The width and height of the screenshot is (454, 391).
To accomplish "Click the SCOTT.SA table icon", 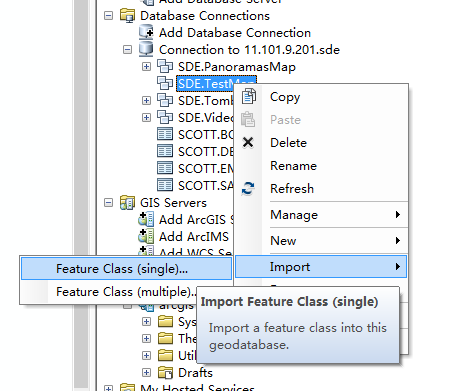I will [x=165, y=185].
